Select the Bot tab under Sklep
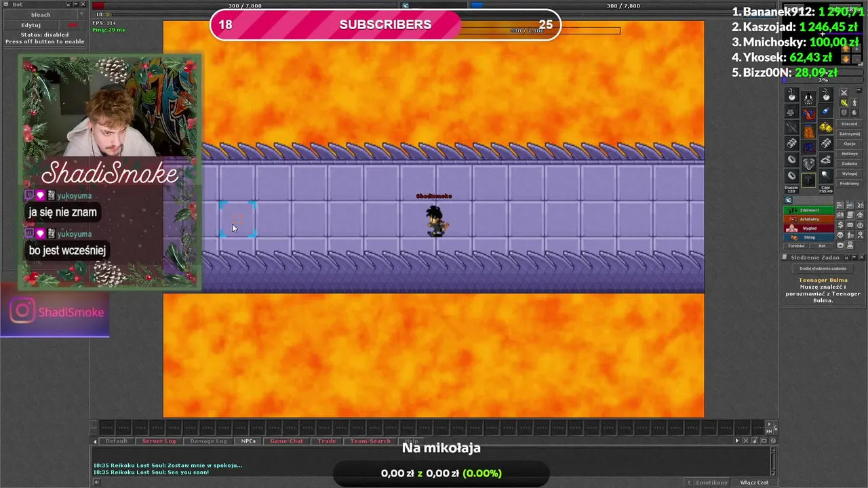The width and height of the screenshot is (868, 488). pyautogui.click(x=822, y=245)
